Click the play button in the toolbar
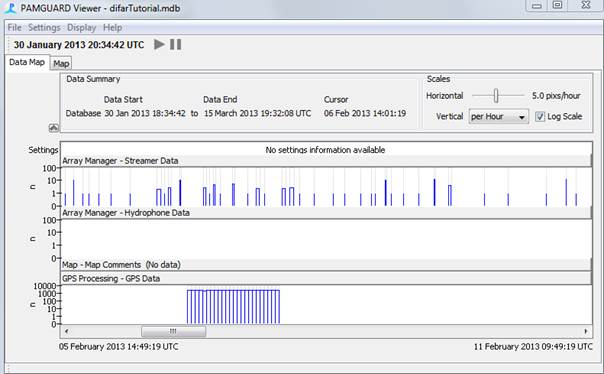The height and width of the screenshot is (374, 604). pyautogui.click(x=159, y=44)
